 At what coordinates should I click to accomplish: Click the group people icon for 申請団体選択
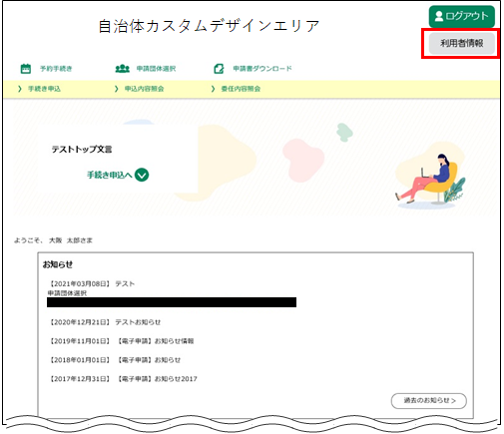(122, 69)
